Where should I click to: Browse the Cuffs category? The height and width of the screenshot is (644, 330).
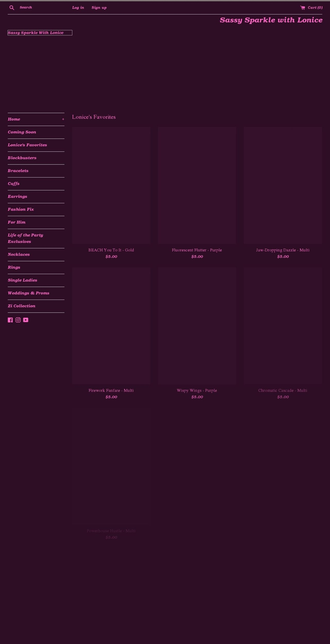tap(14, 184)
